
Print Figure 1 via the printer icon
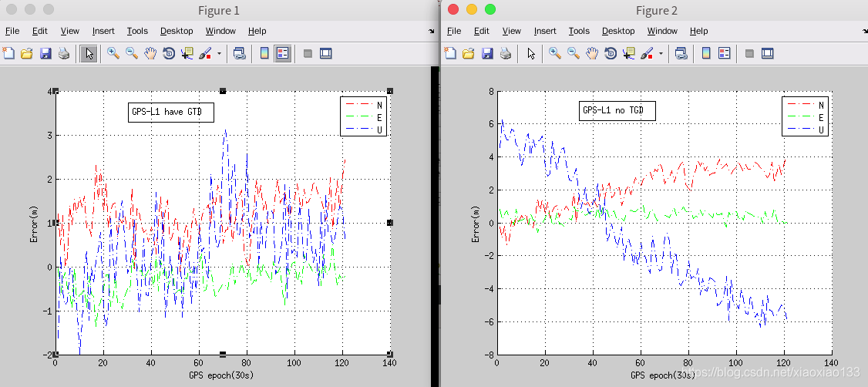64,53
